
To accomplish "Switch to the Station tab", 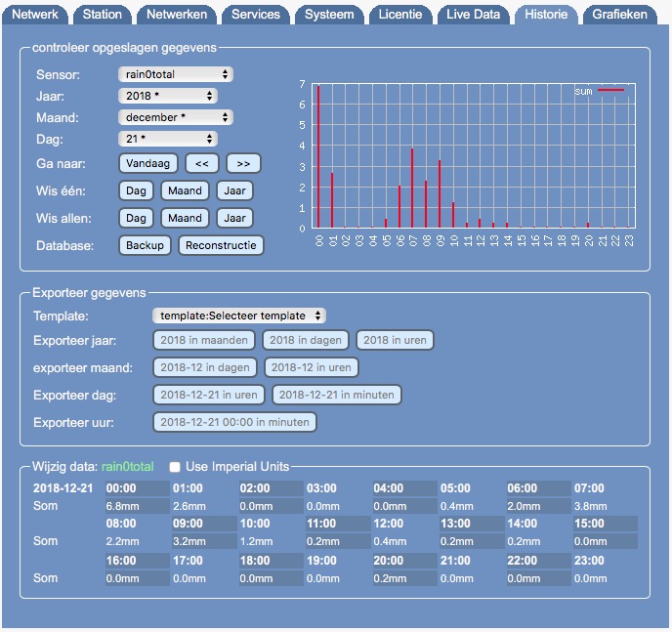I will tap(102, 15).
